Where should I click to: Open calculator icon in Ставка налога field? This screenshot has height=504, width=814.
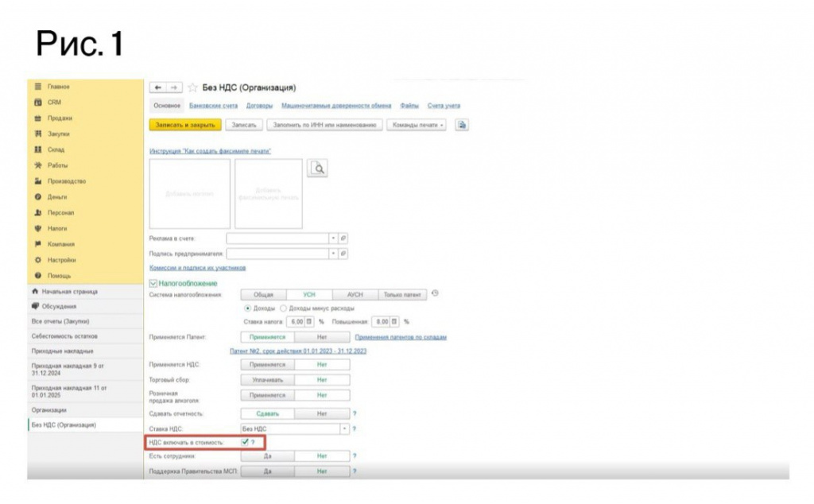pos(309,321)
